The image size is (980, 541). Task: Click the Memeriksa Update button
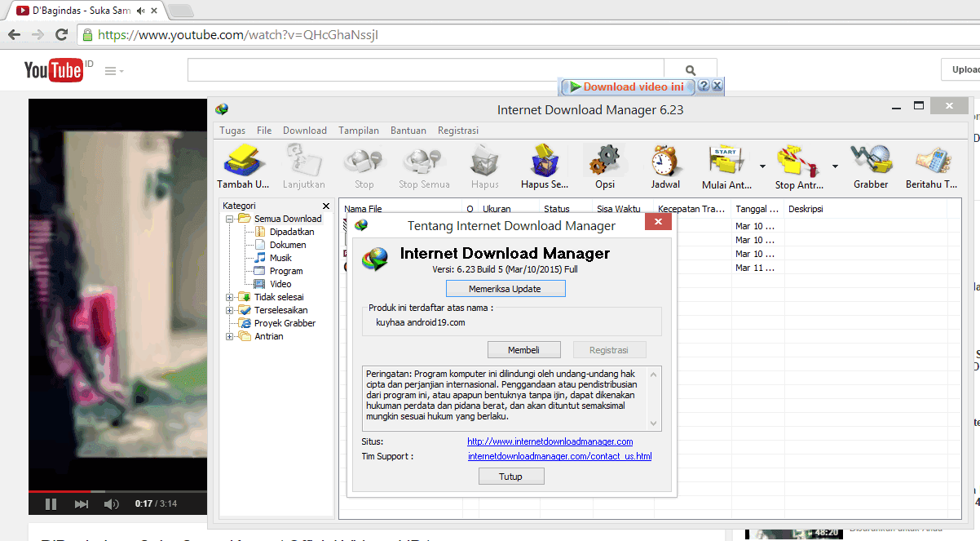click(x=505, y=289)
